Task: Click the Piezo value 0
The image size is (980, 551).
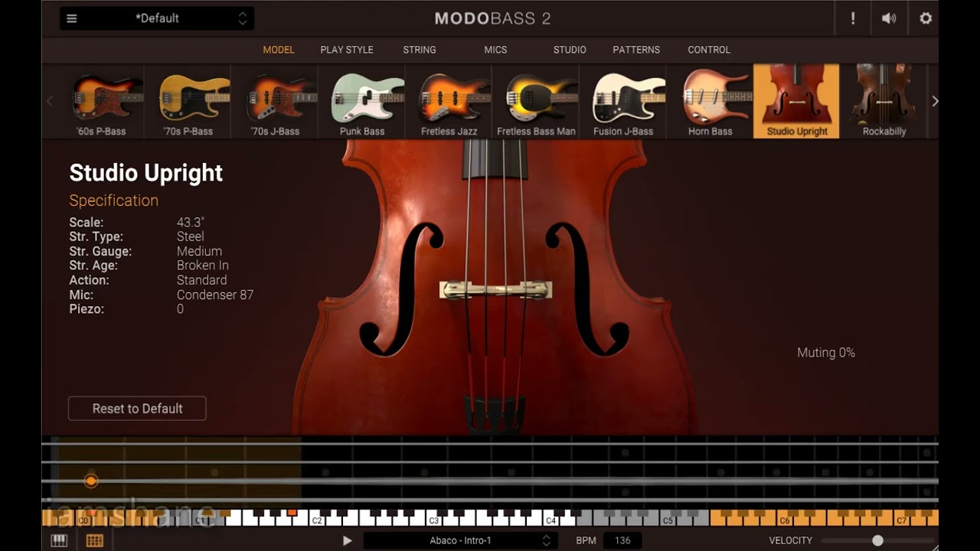Action: click(x=181, y=310)
